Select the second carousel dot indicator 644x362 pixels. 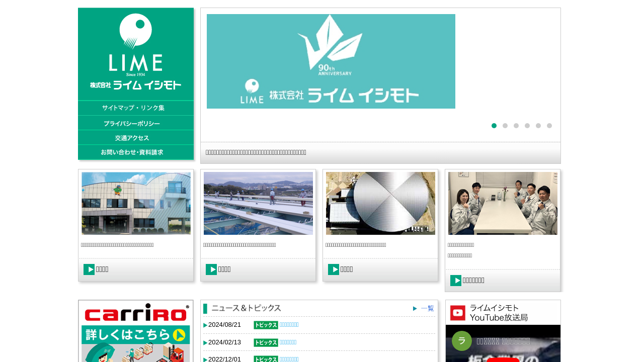click(505, 126)
